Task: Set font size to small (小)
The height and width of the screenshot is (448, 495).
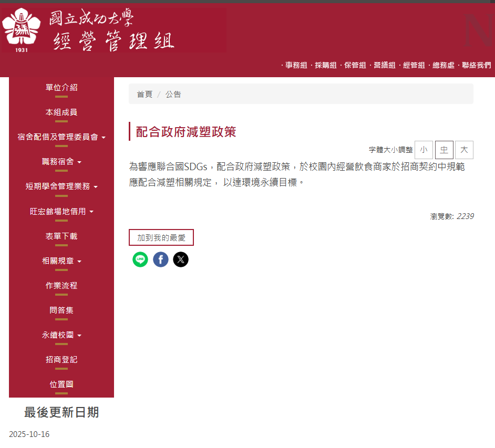Action: pos(424,150)
